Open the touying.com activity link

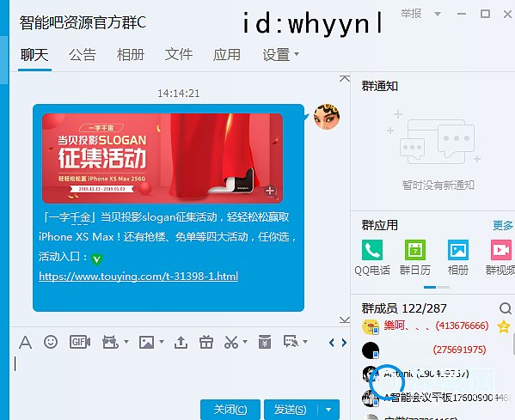tap(138, 277)
